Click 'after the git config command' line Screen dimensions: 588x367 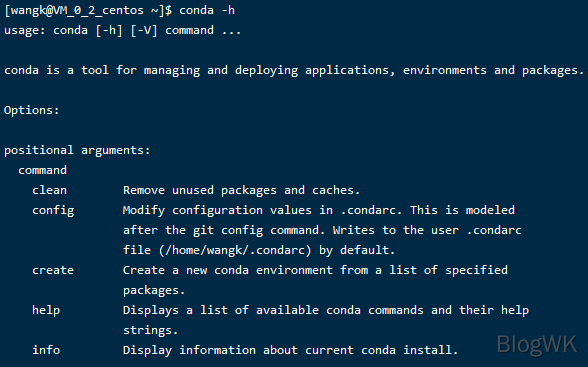(x=224, y=231)
